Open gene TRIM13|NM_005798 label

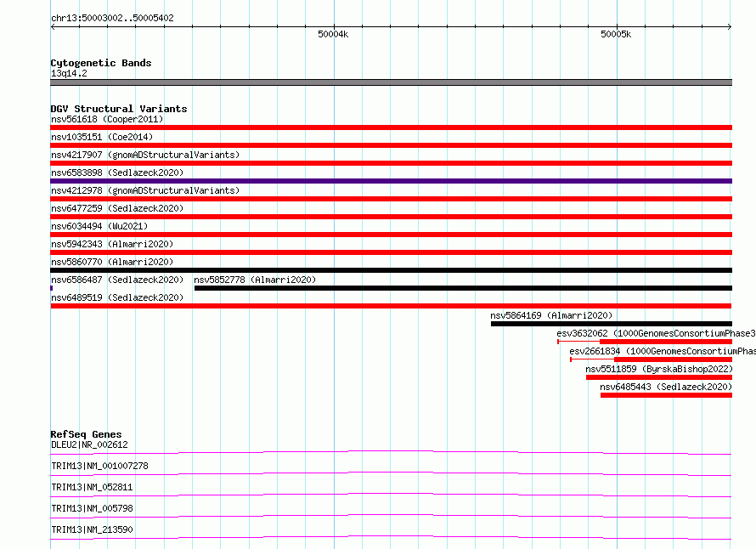pos(92,508)
